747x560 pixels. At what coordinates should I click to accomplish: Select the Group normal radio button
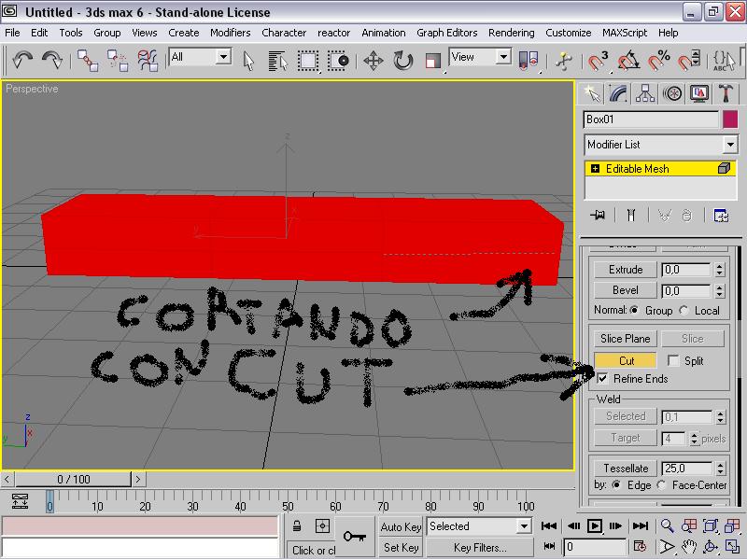pyautogui.click(x=634, y=310)
